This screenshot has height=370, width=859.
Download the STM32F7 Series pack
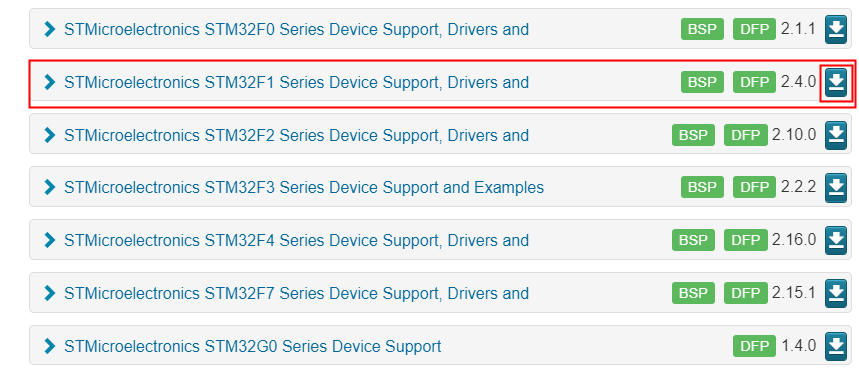[x=836, y=293]
